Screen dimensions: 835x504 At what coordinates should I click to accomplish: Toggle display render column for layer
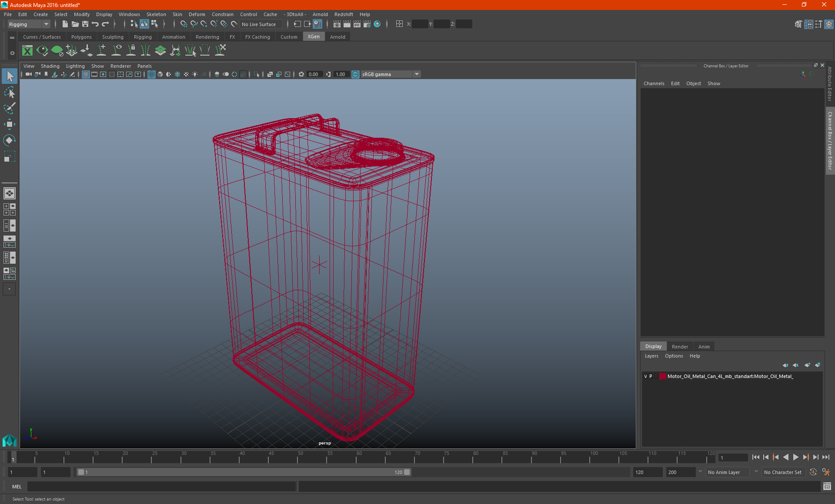tap(656, 377)
